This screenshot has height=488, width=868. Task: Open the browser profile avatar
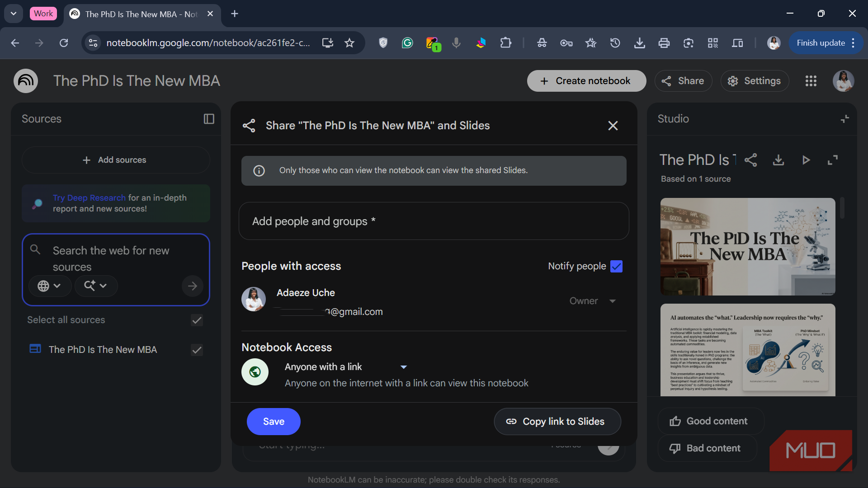[x=774, y=43]
